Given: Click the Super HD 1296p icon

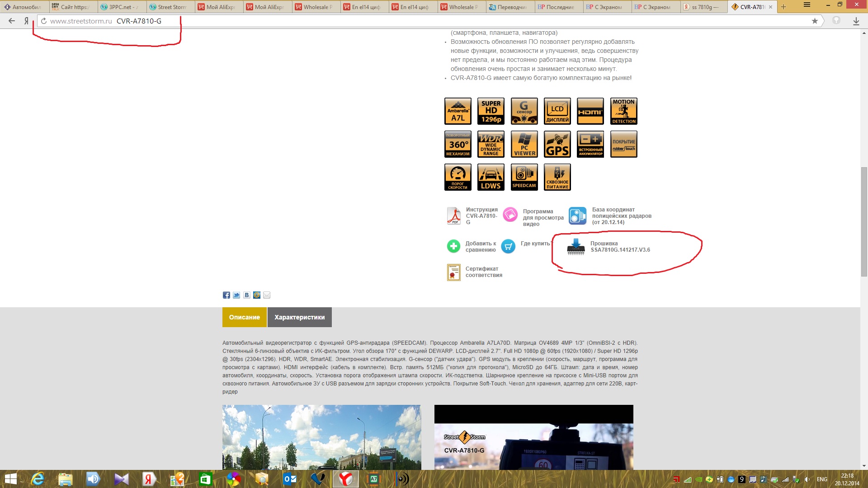Looking at the screenshot, I should click(491, 111).
